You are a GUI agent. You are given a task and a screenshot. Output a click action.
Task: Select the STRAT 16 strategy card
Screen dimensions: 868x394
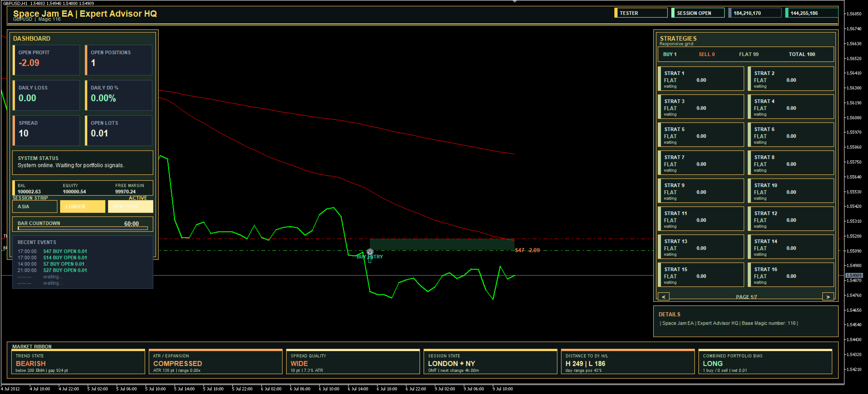(x=791, y=275)
